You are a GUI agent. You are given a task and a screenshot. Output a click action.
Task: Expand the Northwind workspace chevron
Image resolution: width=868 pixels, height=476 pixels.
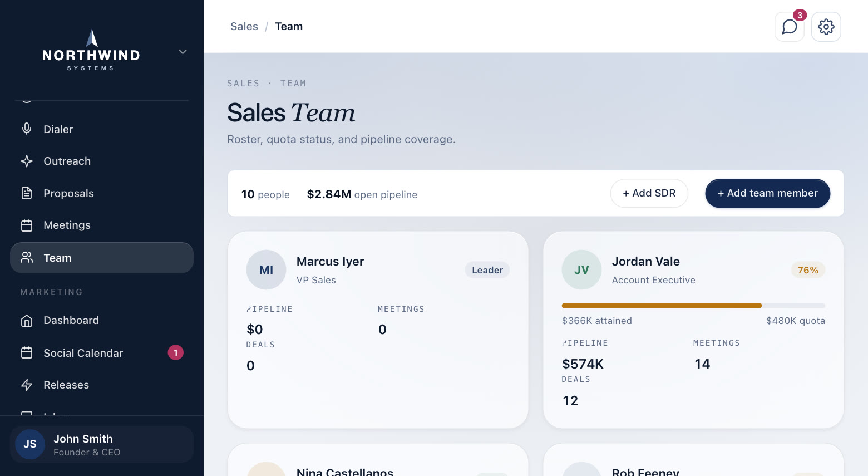point(183,52)
